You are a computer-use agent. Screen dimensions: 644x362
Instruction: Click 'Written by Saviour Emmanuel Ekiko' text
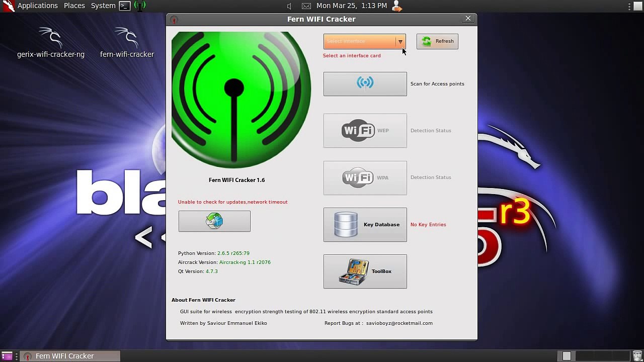pyautogui.click(x=223, y=323)
